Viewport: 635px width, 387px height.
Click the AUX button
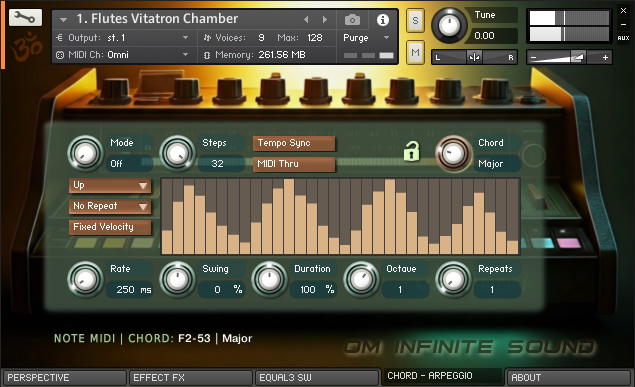[623, 38]
